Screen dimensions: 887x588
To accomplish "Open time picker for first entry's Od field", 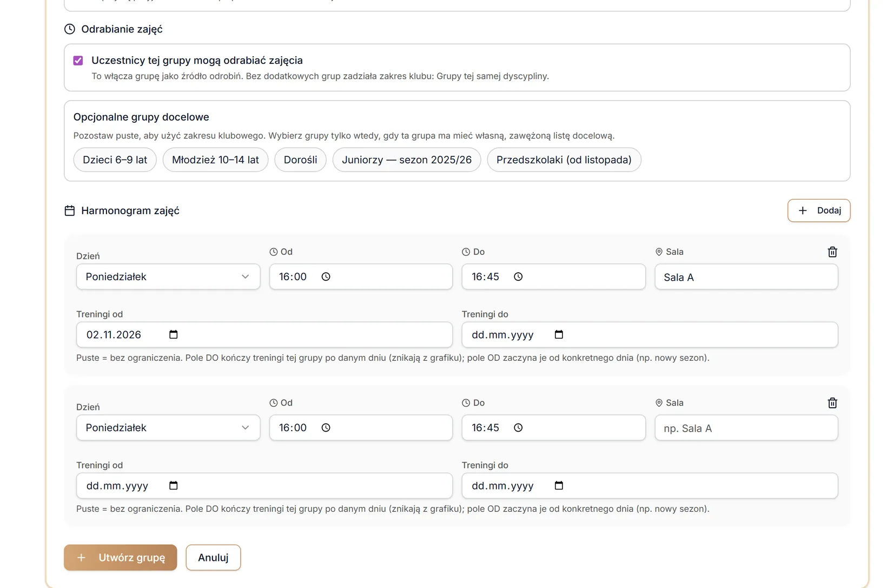I will (x=326, y=277).
